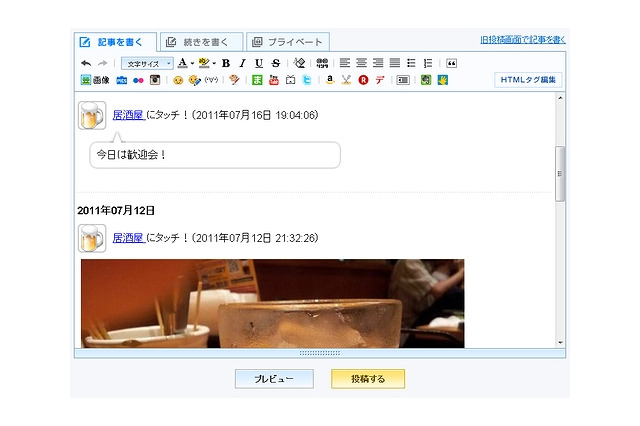Image resolution: width=640 pixels, height=426 pixels.
Task: Open the 文字サイズ font size dropdown
Action: (147, 64)
